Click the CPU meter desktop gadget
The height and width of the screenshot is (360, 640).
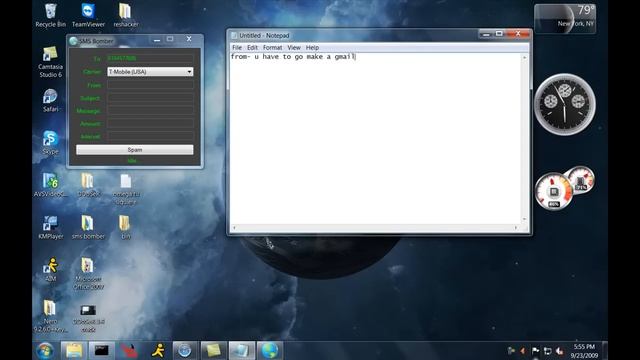(564, 189)
